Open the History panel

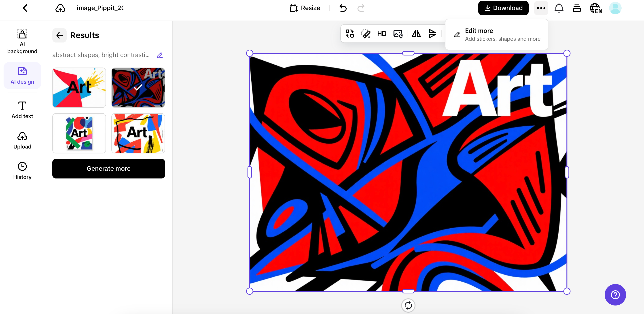pos(22,171)
